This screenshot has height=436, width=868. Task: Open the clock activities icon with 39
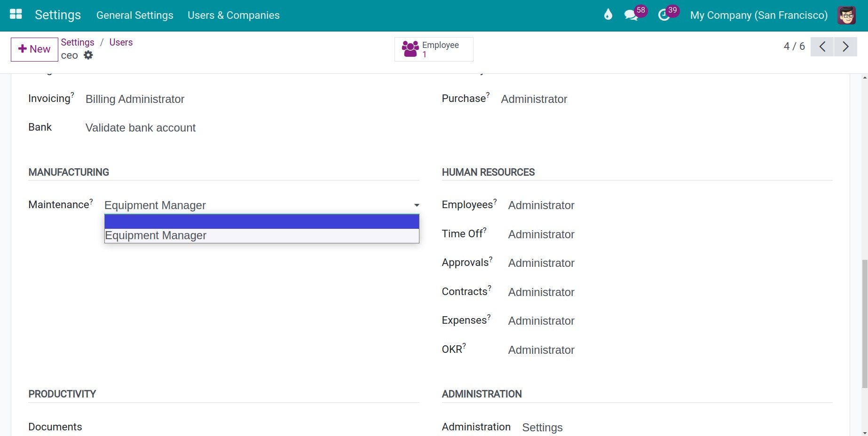[x=668, y=15]
